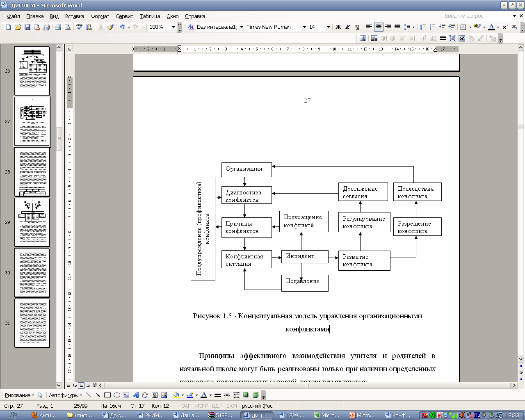Open the Times New Roman font list
This screenshot has width=525, height=420.
click(304, 27)
